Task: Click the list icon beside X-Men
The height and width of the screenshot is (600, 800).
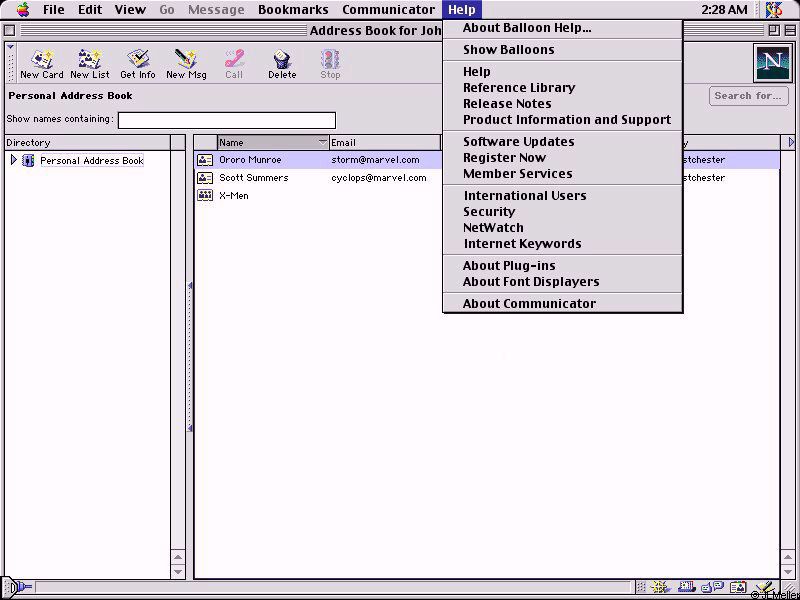Action: (205, 195)
